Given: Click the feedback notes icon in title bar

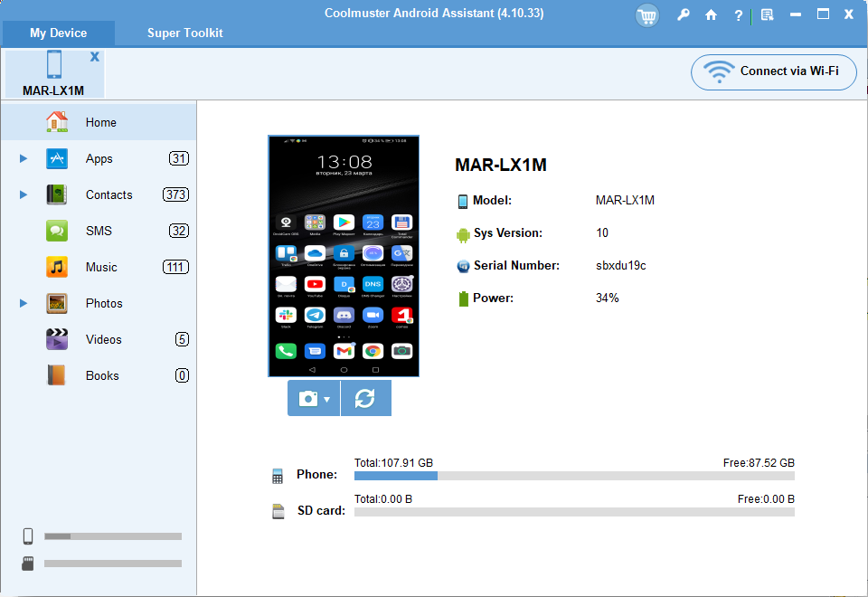Looking at the screenshot, I should point(767,15).
